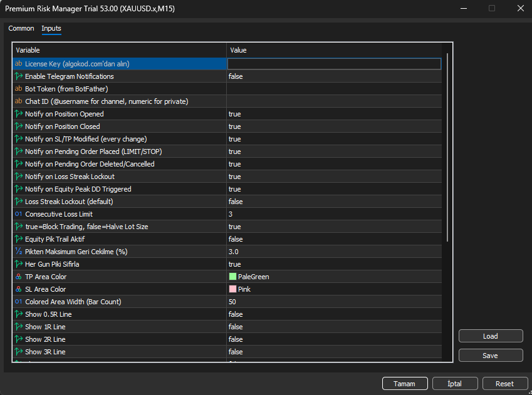Viewport: 532px width, 395px height.
Task: Edit the Consecutive Loss Limit value 3
Action: (334, 214)
